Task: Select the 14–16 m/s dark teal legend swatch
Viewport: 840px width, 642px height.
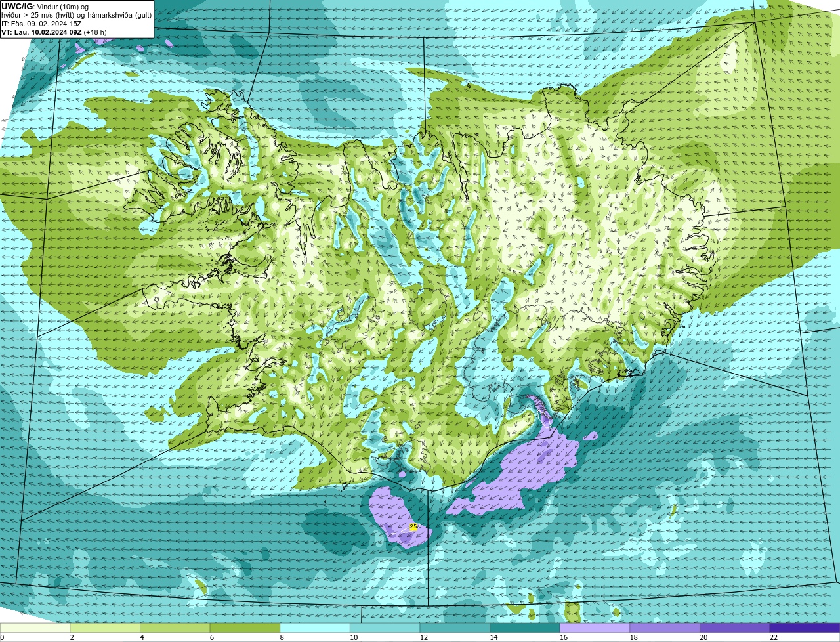Action: pos(525,628)
